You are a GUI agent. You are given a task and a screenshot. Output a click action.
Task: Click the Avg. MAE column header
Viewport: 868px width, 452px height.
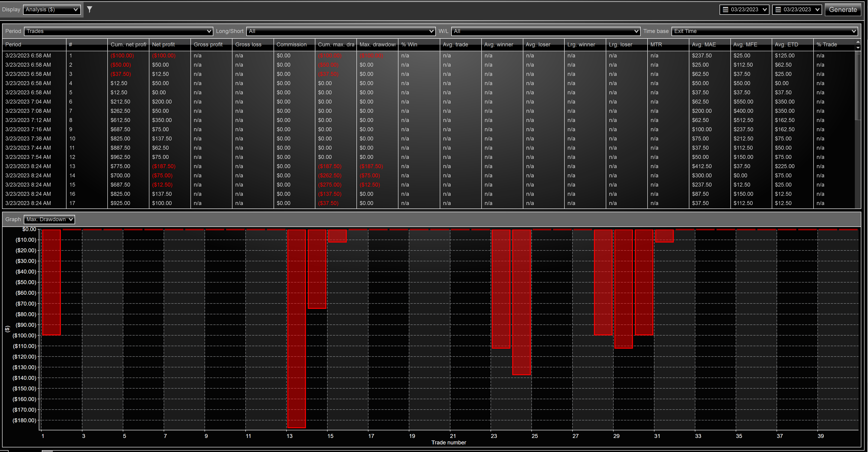tap(710, 45)
